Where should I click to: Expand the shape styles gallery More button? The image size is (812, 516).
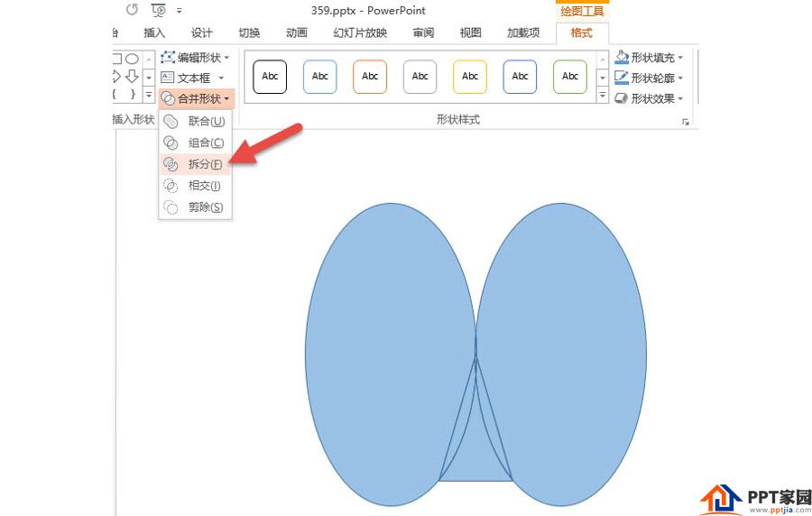603,96
